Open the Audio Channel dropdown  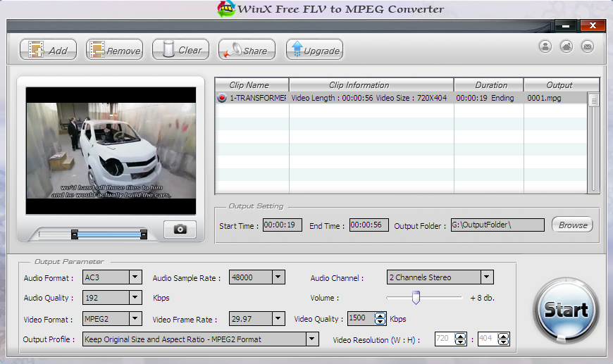487,277
